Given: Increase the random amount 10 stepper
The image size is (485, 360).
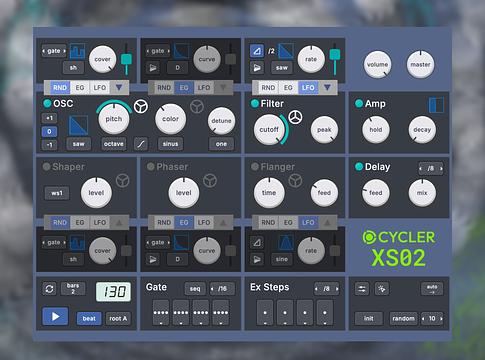Looking at the screenshot, I should 441,318.
